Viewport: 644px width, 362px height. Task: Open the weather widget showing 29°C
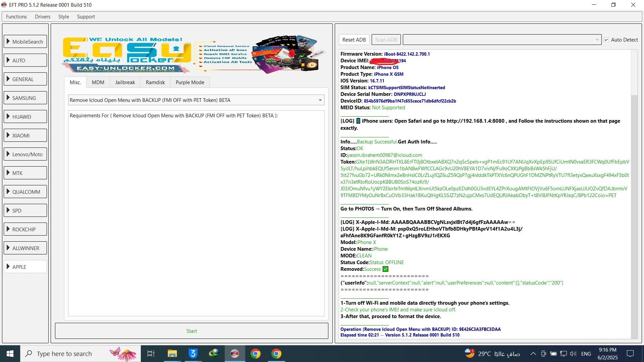[492, 354]
